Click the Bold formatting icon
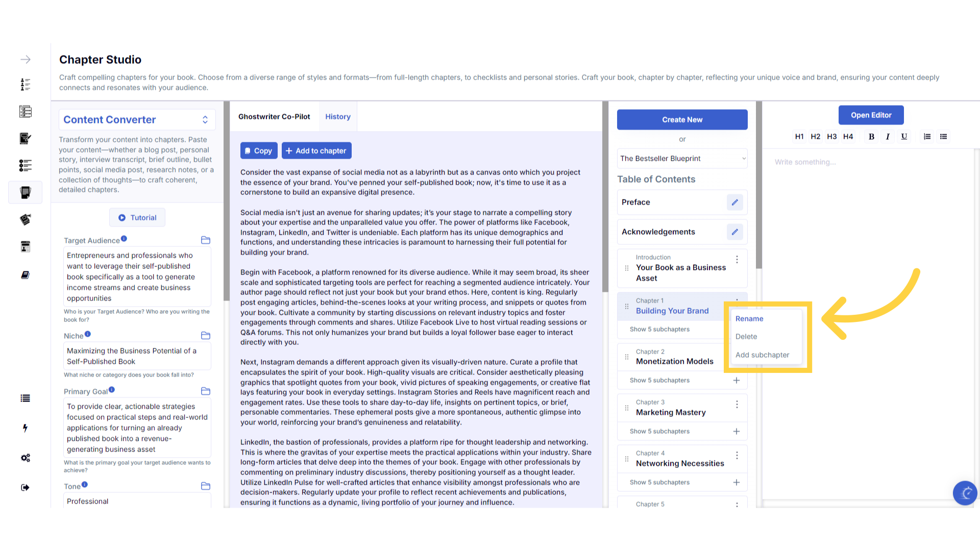The image size is (980, 551). click(x=871, y=137)
